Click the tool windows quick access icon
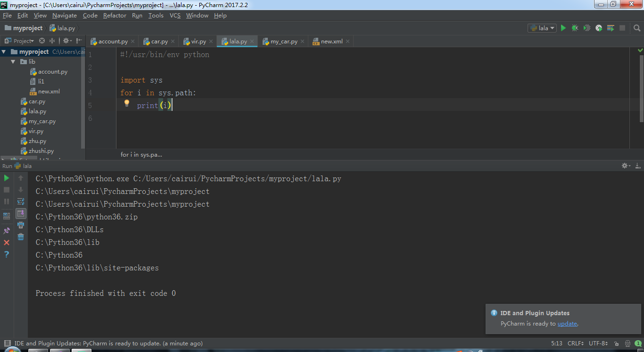Screen dimensions: 644x352 (x=7, y=344)
